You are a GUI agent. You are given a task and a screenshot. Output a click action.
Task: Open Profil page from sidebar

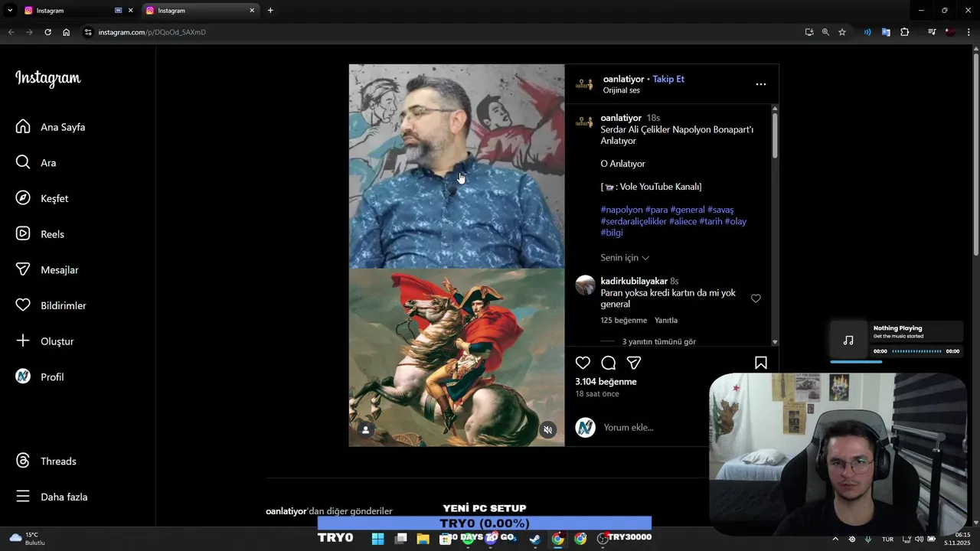(40, 377)
